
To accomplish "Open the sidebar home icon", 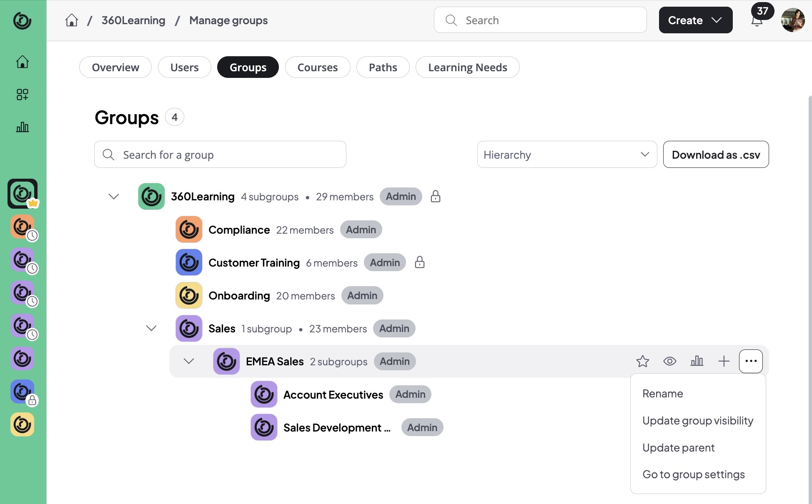I will click(22, 62).
